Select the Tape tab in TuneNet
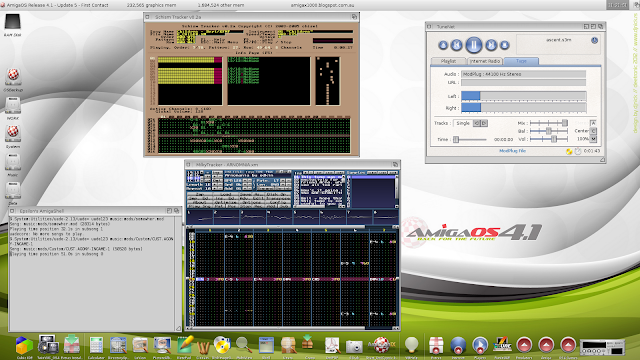 pyautogui.click(x=521, y=61)
